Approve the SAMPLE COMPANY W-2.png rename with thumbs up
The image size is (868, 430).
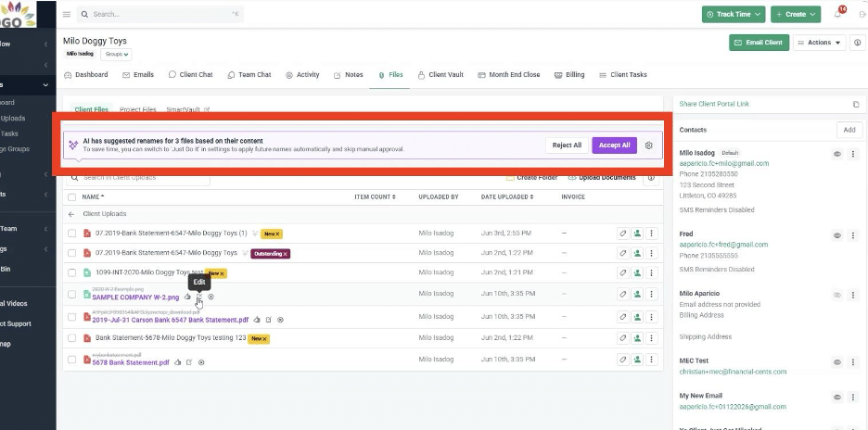187,297
